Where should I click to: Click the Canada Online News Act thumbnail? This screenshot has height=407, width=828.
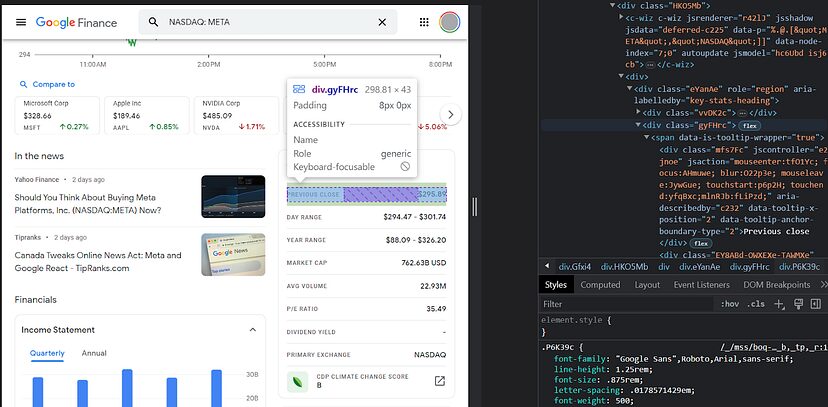point(233,254)
